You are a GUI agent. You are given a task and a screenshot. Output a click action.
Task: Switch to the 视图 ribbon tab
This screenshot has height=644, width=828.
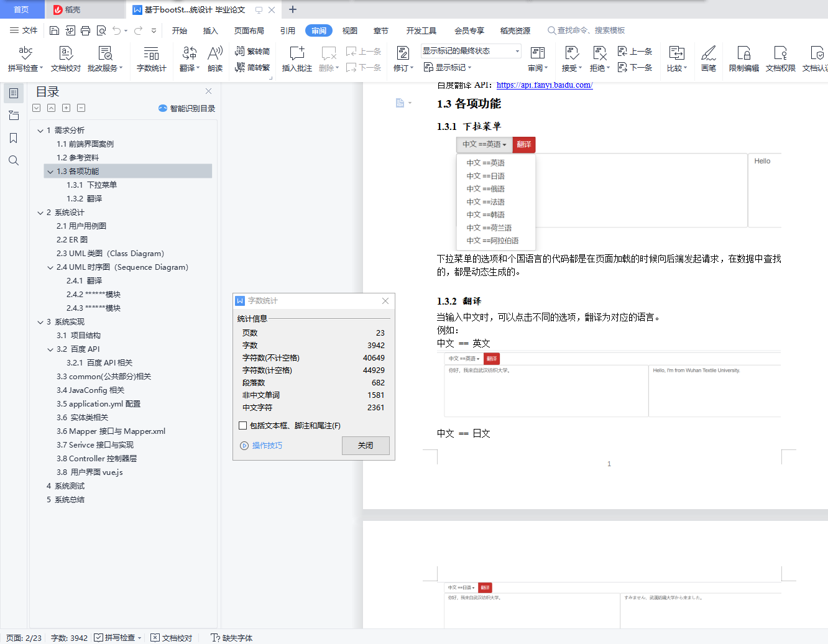tap(350, 30)
